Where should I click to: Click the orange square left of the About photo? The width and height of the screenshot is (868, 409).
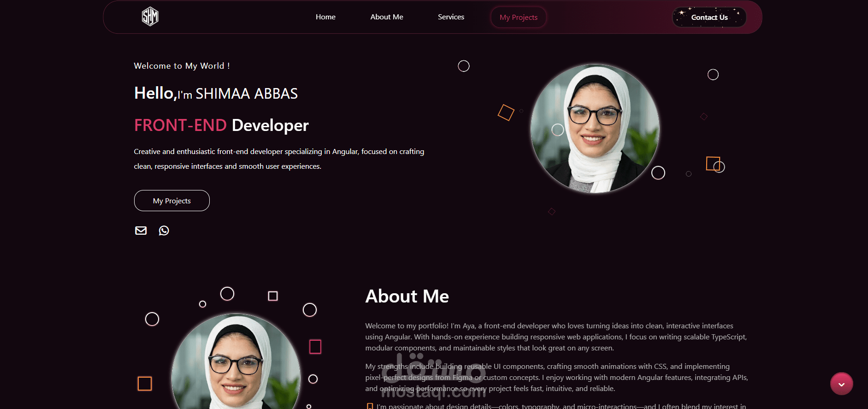pos(145,383)
